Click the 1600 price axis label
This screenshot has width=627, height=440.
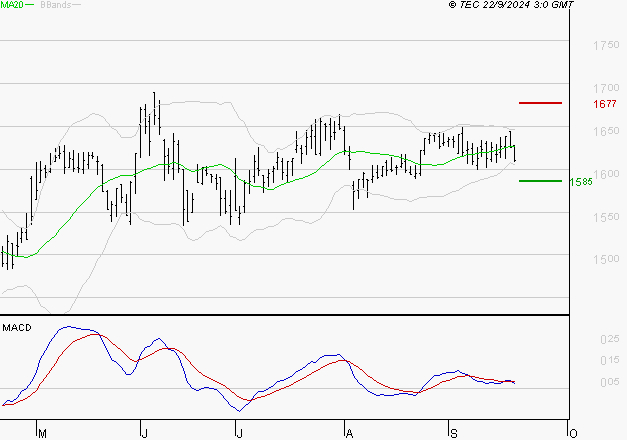coord(606,174)
